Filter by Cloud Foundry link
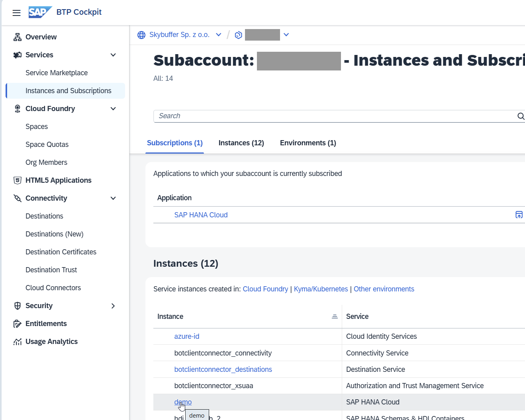Image resolution: width=525 pixels, height=420 pixels. click(x=265, y=289)
